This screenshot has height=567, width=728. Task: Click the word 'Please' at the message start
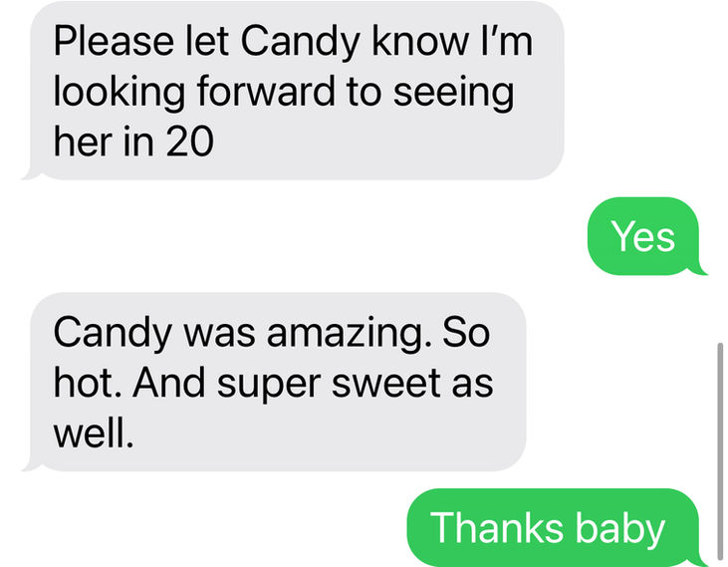(114, 41)
